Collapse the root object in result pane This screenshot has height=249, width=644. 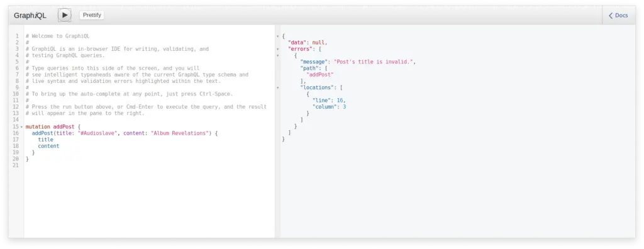278,36
